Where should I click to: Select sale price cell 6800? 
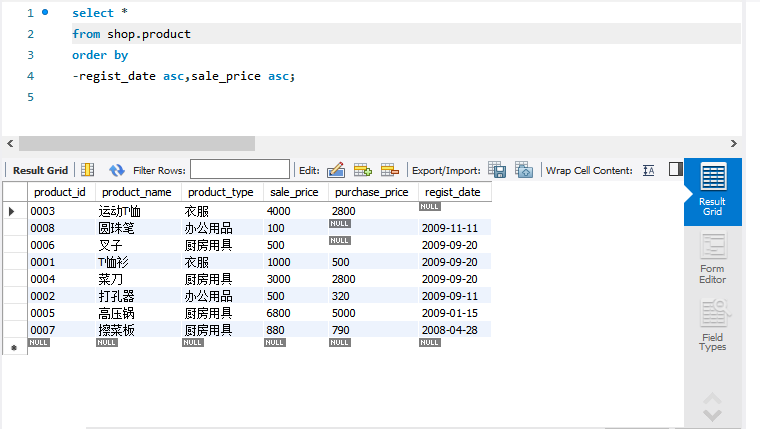pos(296,313)
